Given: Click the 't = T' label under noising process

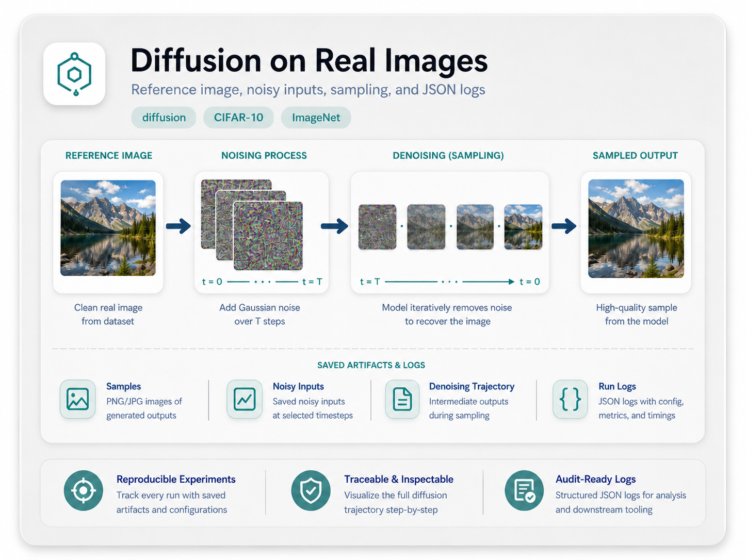Looking at the screenshot, I should coord(312,282).
